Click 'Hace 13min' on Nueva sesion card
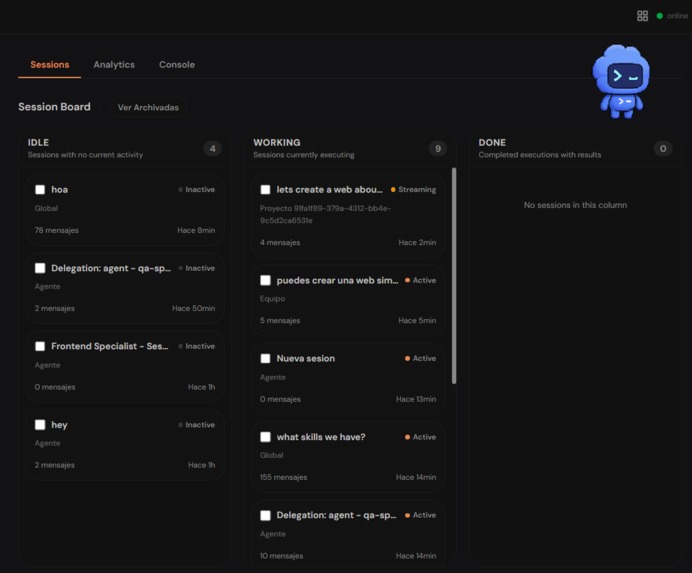 coord(416,399)
